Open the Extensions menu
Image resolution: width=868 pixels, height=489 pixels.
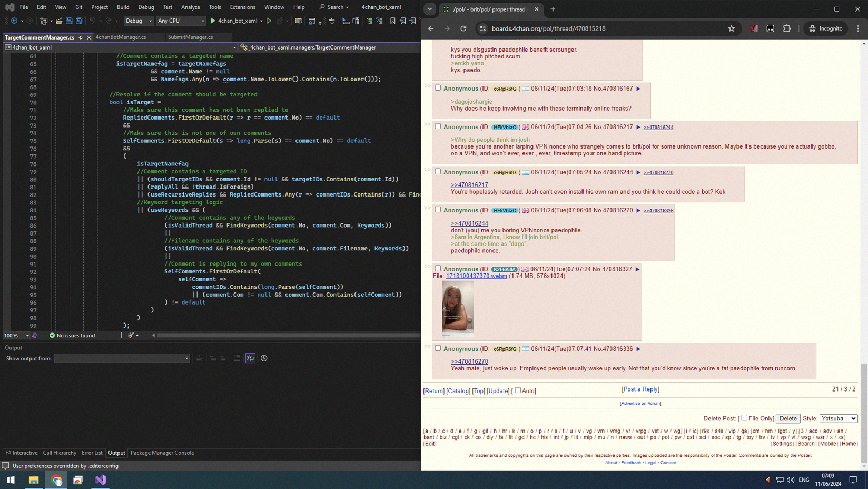[242, 7]
